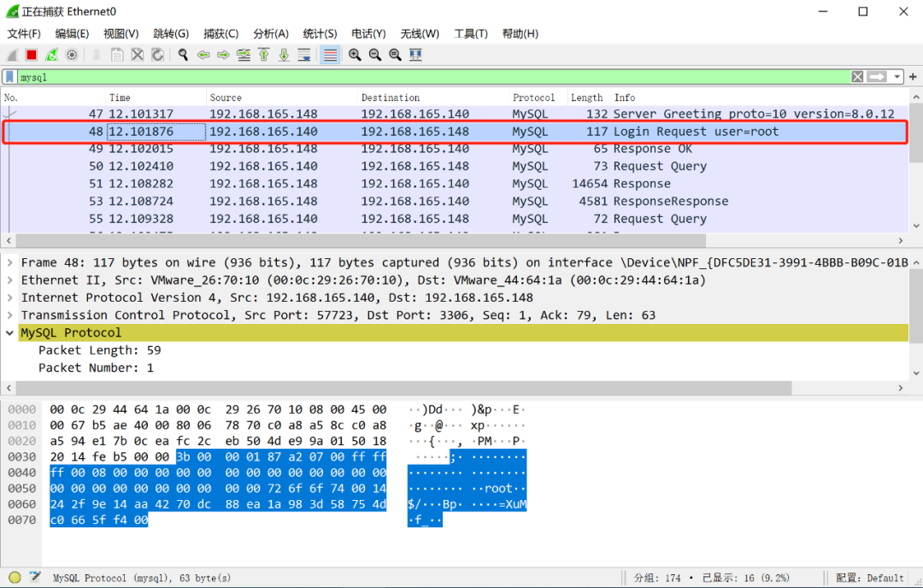Click the display filter bookmark icon
This screenshot has height=588, width=923.
coord(10,77)
